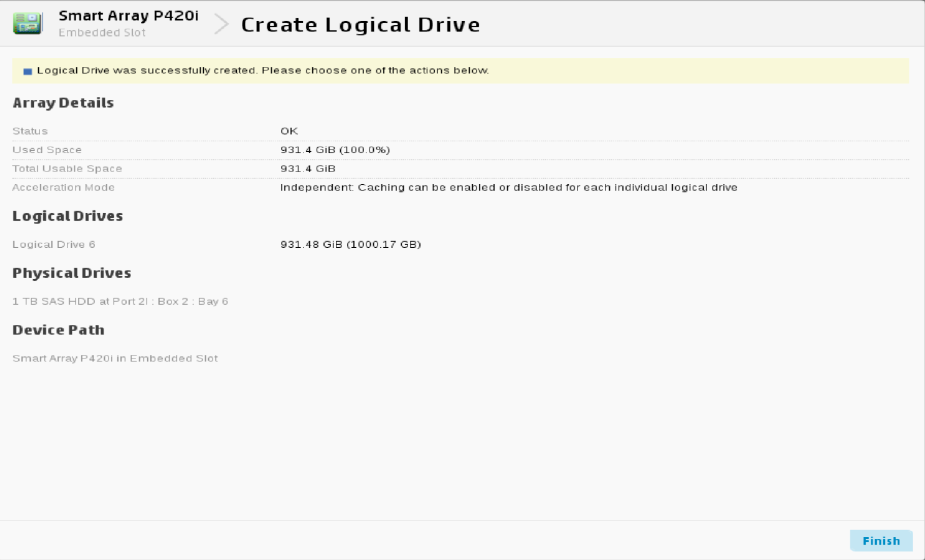Click the Logical Drive 6 entry
This screenshot has width=925, height=560.
54,244
